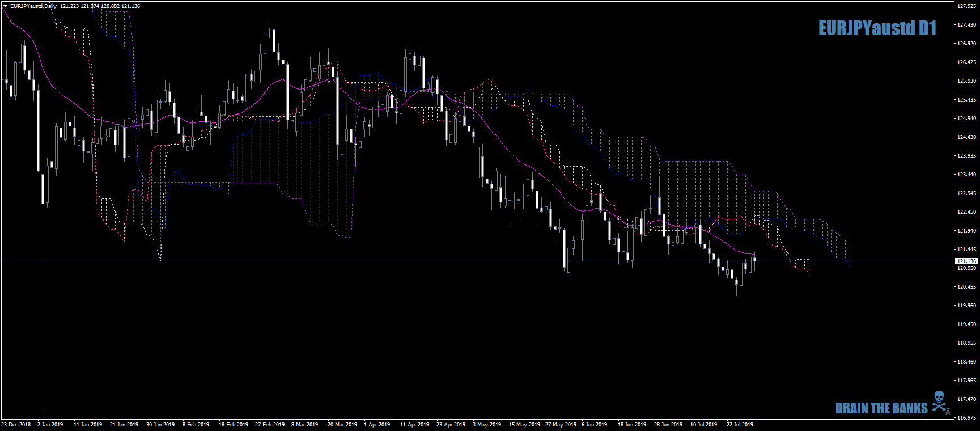The height and width of the screenshot is (431, 980).
Task: Click the 27 Feb 2019 date label
Action: click(270, 425)
